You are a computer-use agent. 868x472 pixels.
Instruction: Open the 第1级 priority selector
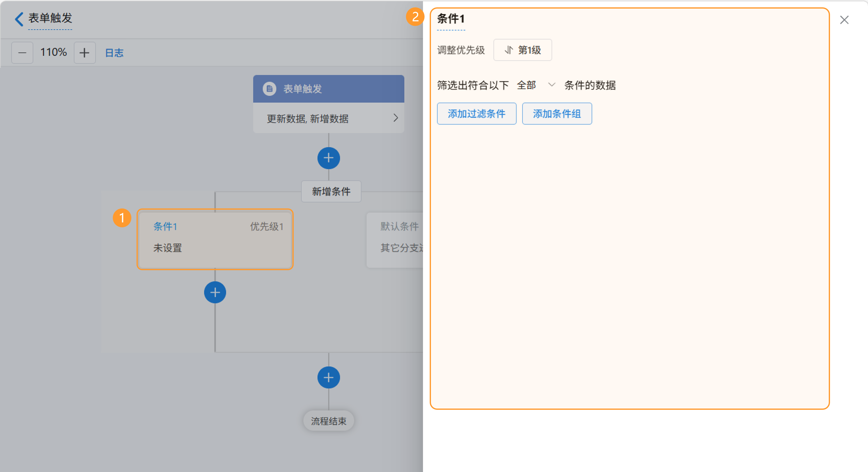[x=522, y=50]
